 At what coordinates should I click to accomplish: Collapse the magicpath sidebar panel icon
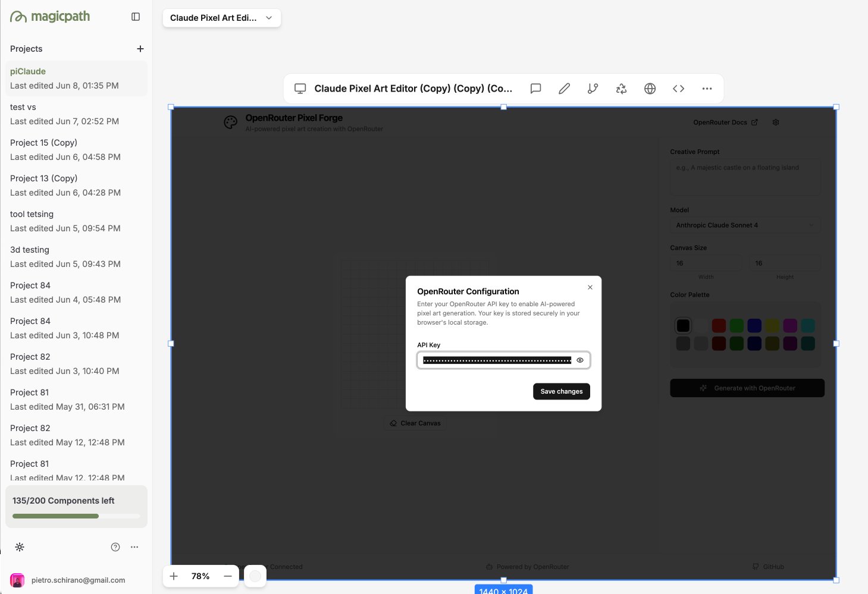click(x=136, y=17)
